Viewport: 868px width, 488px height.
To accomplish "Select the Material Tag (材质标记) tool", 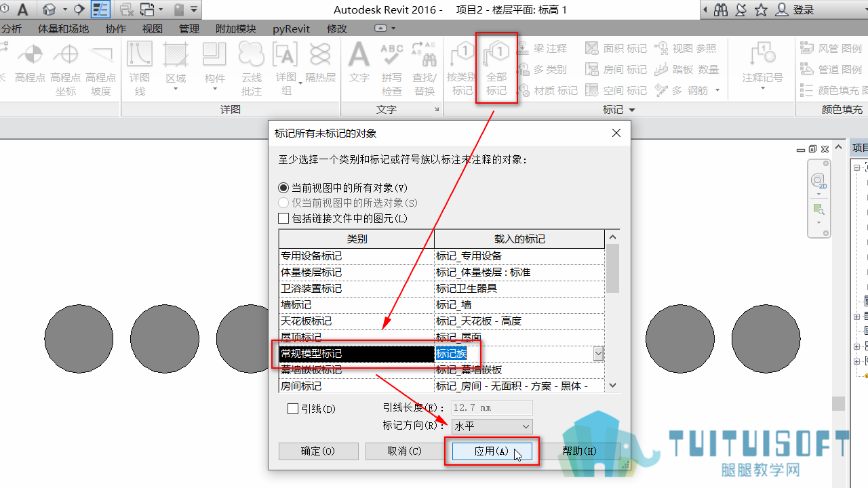I will 547,90.
